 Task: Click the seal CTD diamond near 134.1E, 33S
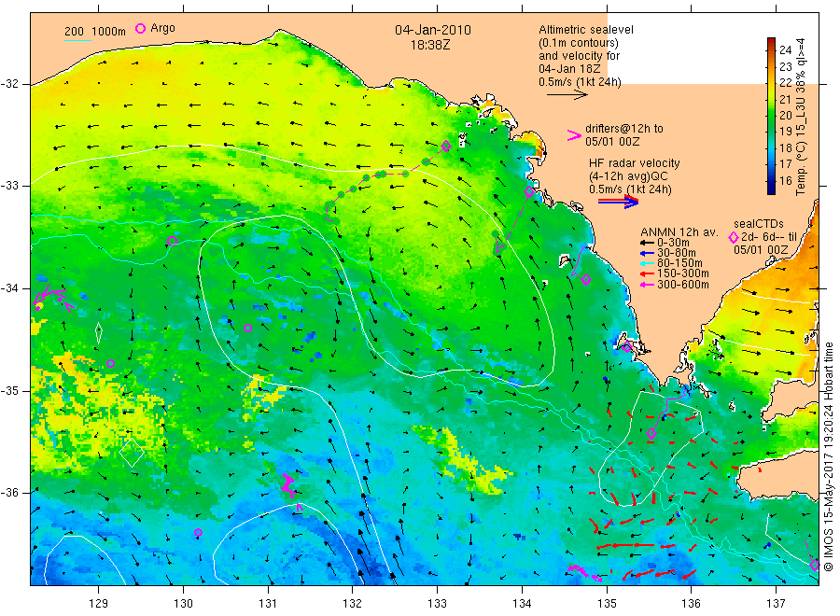point(529,191)
